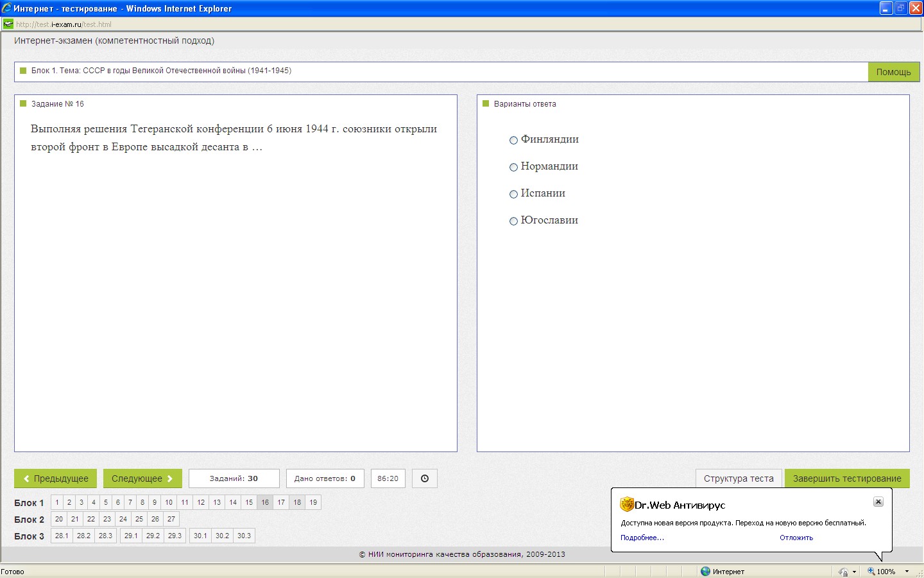Click the Заданий: 30 counter box
924x578 pixels.
pyautogui.click(x=234, y=478)
